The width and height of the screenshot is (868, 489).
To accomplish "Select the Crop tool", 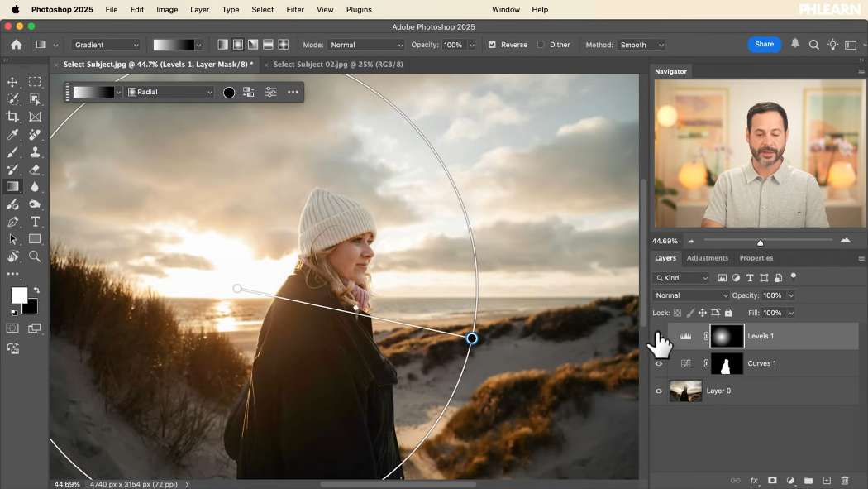I will (12, 117).
